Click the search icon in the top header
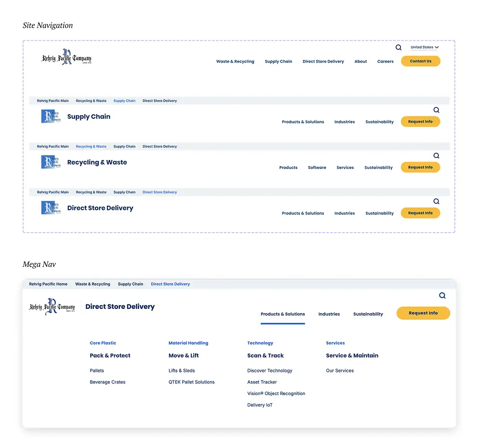The width and height of the screenshot is (478, 448). point(398,47)
